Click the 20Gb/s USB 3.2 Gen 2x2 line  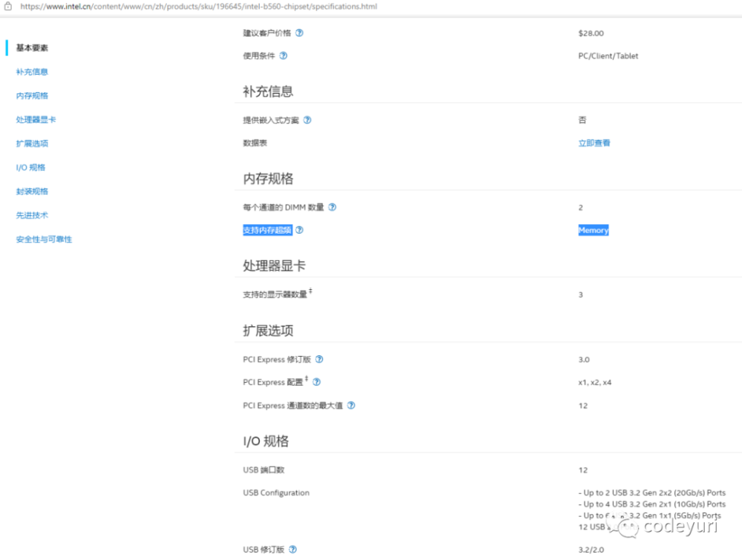pos(652,493)
